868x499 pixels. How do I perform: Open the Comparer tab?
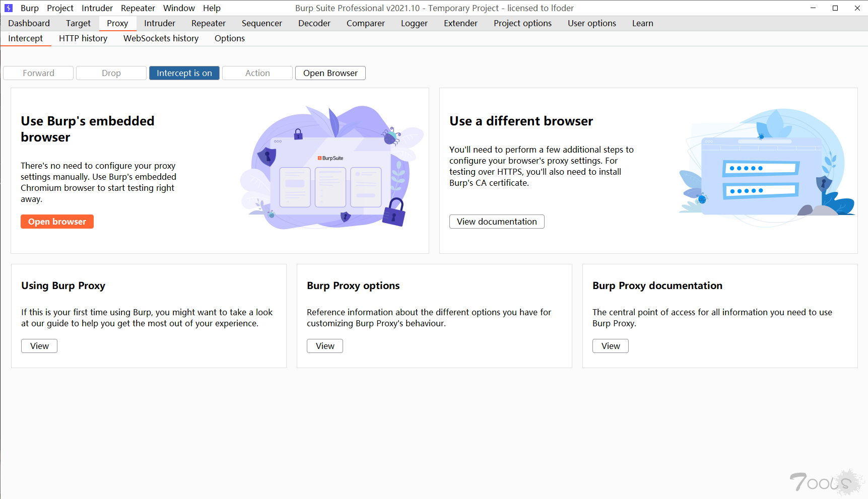(366, 23)
